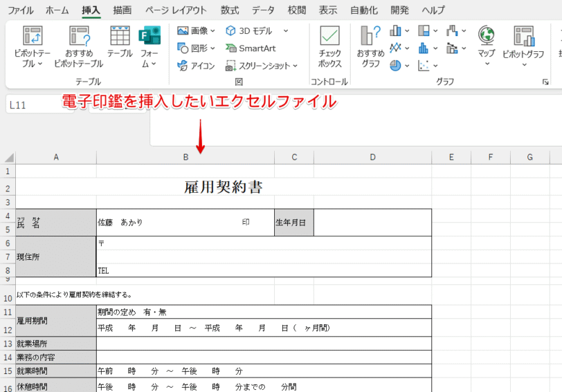Insert a pie chart
Image resolution: width=562 pixels, height=392 pixels.
[x=395, y=66]
